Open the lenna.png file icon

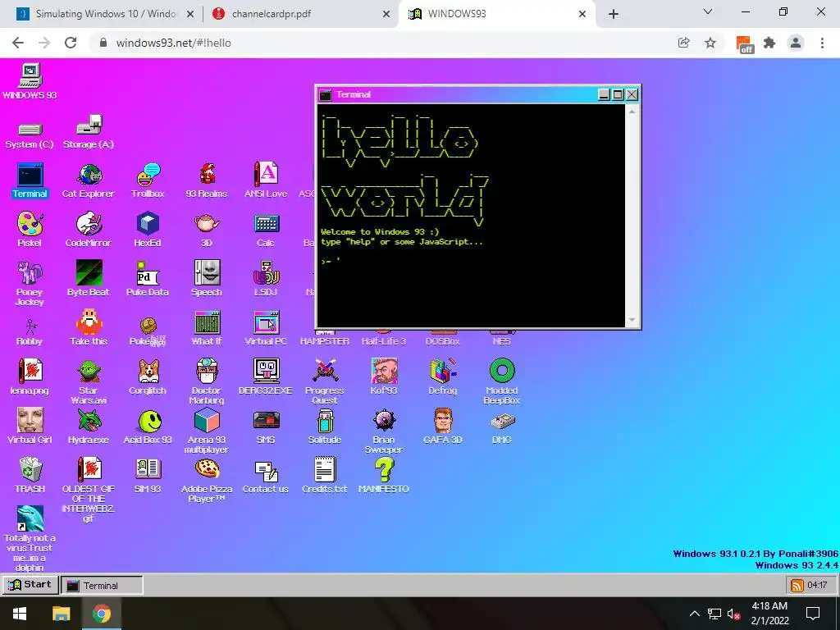[x=30, y=372]
